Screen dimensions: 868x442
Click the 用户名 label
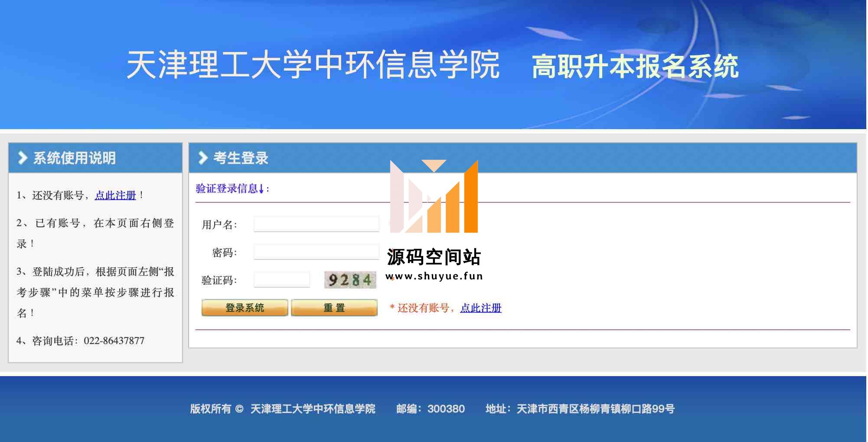[219, 225]
